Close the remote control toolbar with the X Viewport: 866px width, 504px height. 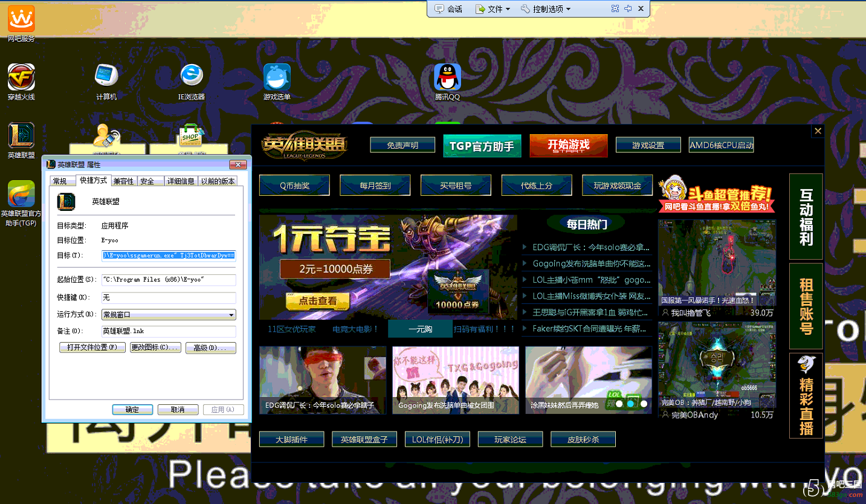tap(641, 8)
